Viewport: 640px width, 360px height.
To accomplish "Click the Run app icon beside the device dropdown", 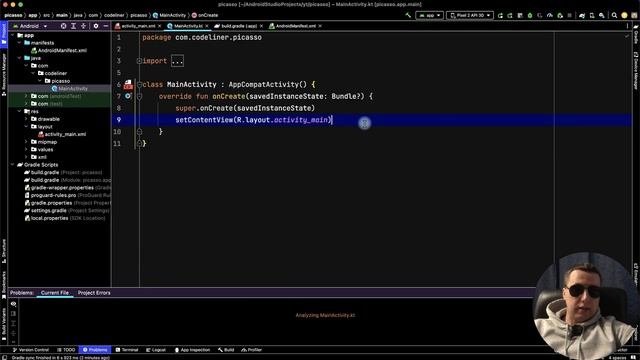I will (x=500, y=16).
